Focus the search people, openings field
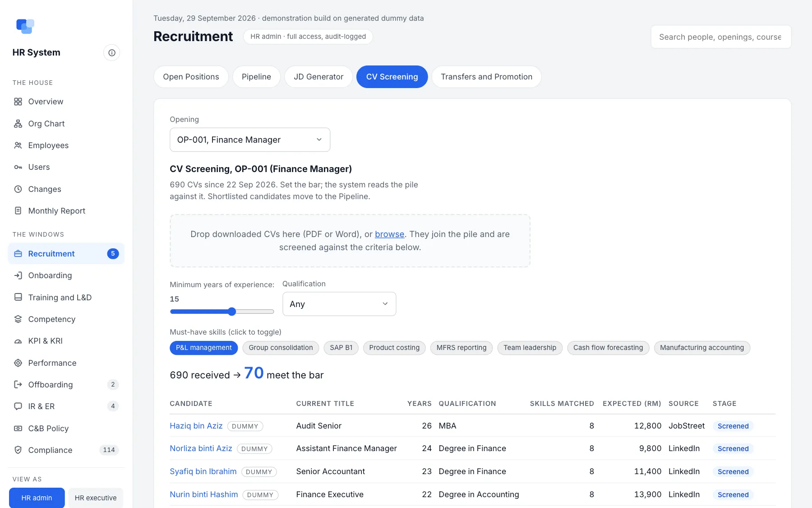 [x=721, y=37]
